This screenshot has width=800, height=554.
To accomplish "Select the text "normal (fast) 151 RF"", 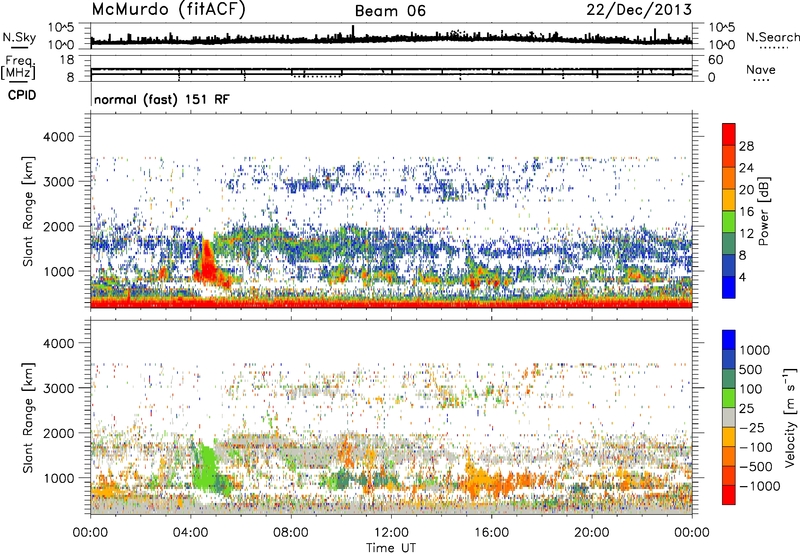I will (x=162, y=99).
